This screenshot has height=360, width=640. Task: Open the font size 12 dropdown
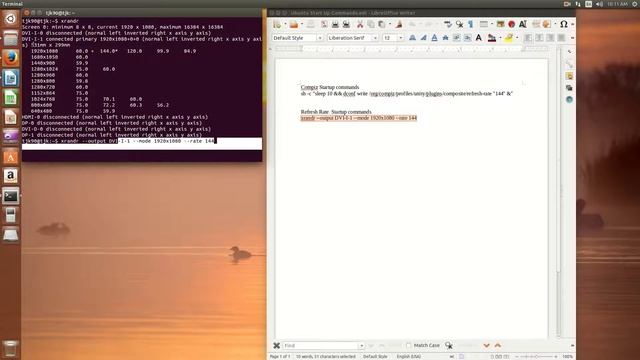(x=400, y=38)
